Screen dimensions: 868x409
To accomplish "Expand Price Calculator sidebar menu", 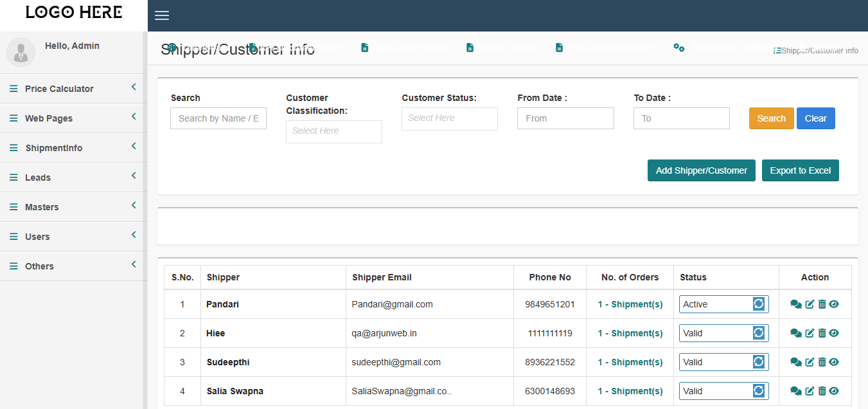I will click(x=73, y=89).
